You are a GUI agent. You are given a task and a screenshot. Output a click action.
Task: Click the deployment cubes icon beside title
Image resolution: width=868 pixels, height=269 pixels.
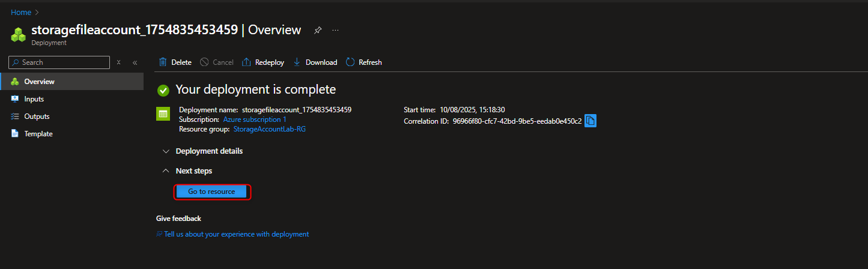pos(19,35)
